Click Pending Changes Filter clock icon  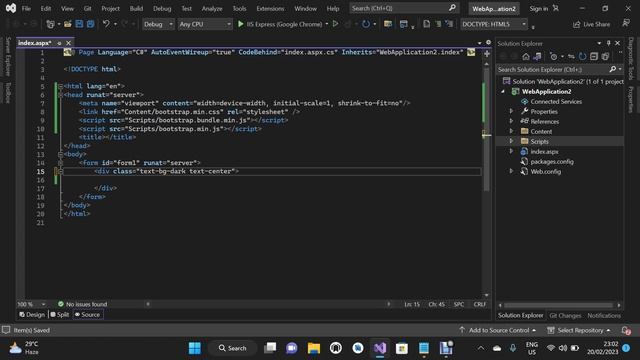click(553, 56)
